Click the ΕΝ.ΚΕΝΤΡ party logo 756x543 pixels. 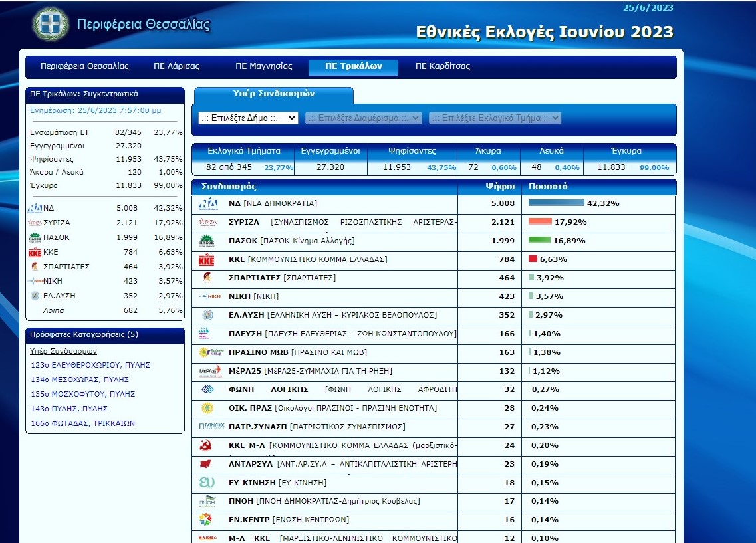[x=206, y=520]
